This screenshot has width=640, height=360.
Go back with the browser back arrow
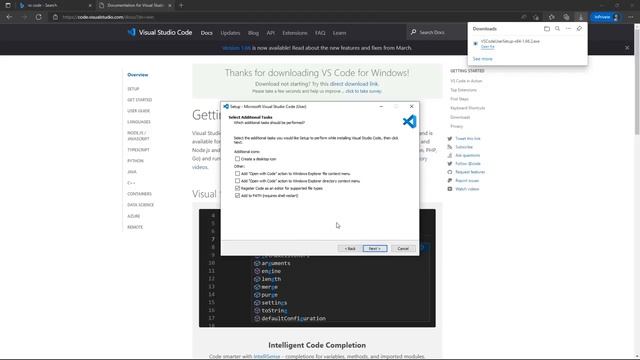pyautogui.click(x=9, y=17)
